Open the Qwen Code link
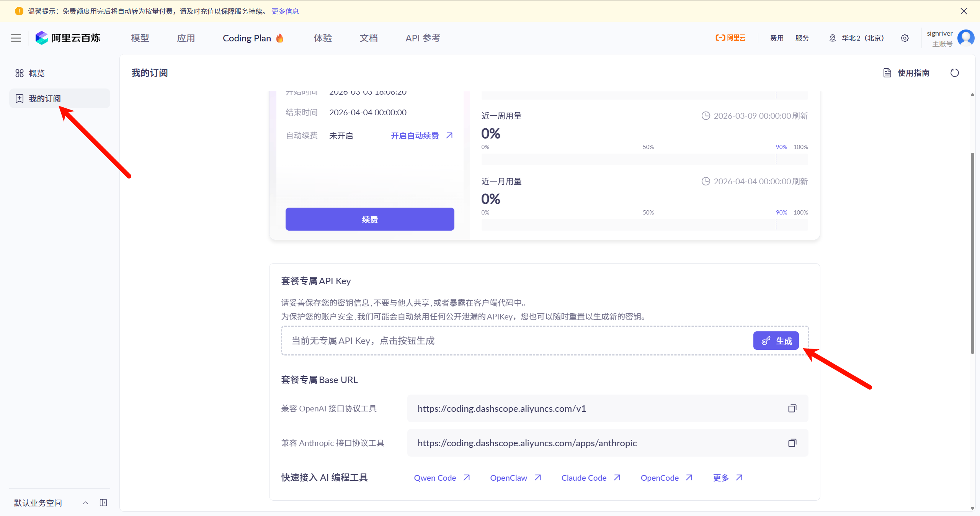This screenshot has width=980, height=516. pyautogui.click(x=442, y=478)
